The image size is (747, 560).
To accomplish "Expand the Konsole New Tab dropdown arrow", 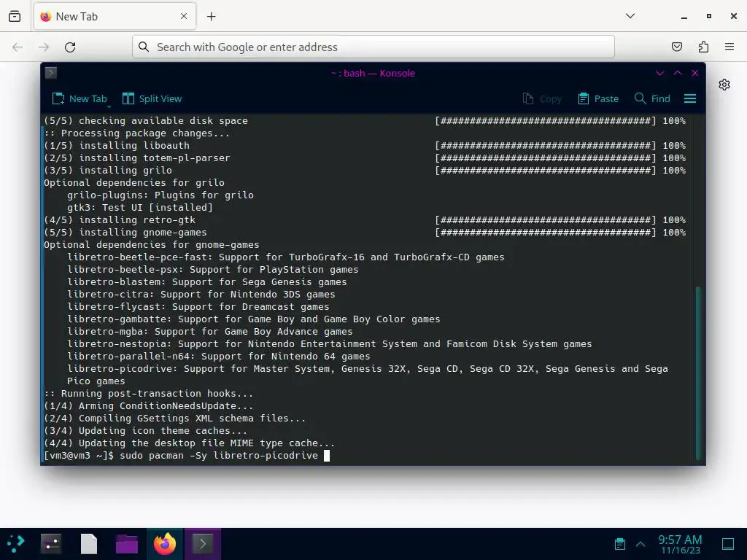I will tap(109, 106).
